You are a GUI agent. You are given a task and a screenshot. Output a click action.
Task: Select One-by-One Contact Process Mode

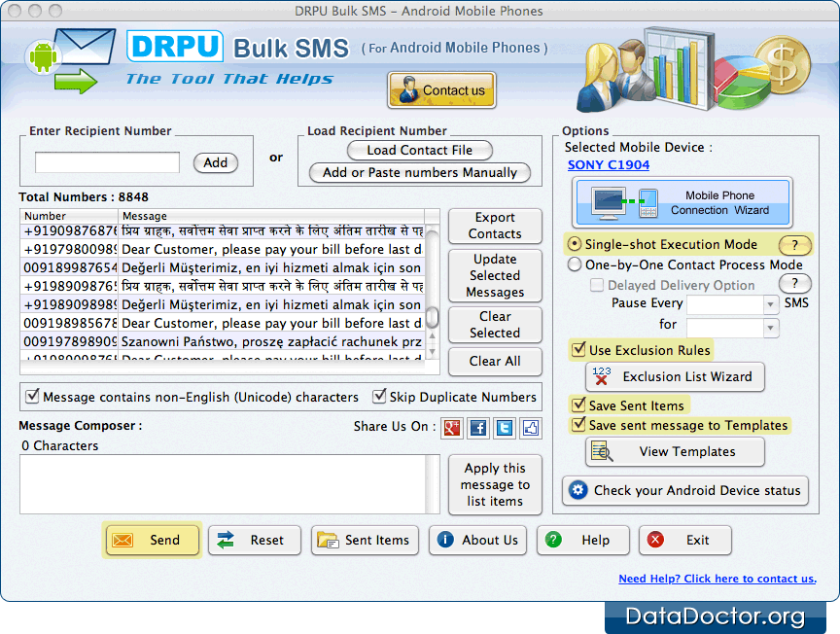(x=574, y=264)
